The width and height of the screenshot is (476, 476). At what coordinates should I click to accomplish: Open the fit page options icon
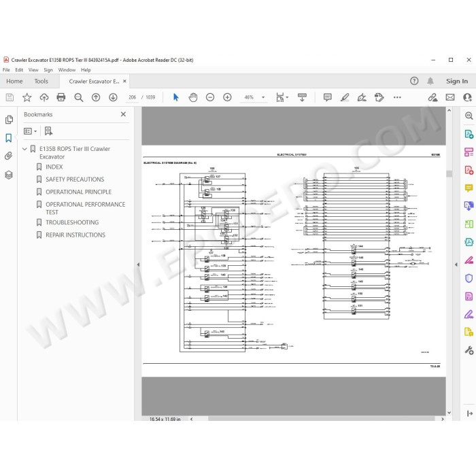[x=282, y=97]
